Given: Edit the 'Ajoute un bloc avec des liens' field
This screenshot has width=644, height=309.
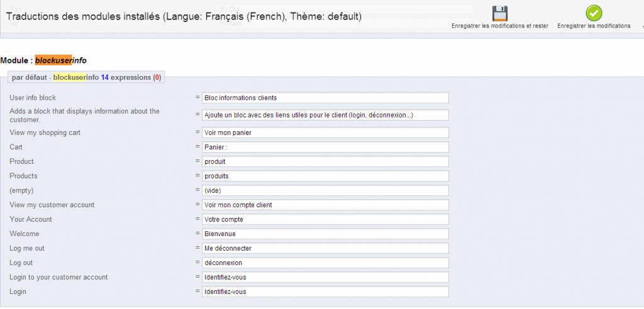Looking at the screenshot, I should (325, 115).
